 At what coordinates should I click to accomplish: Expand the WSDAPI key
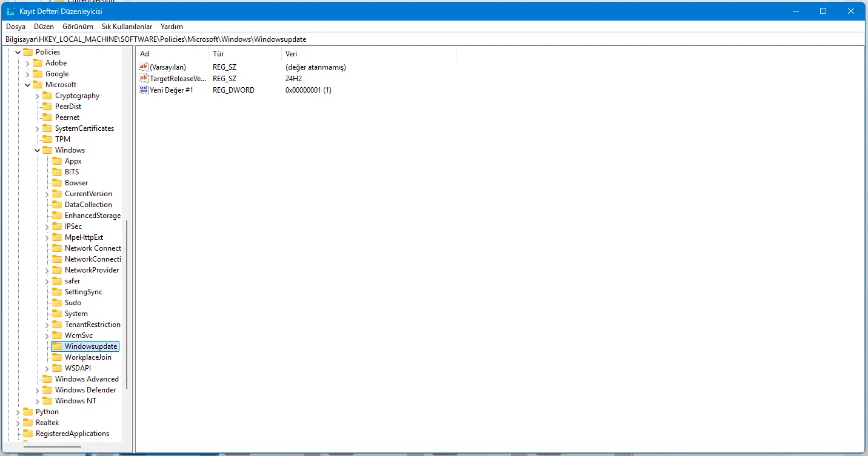47,368
